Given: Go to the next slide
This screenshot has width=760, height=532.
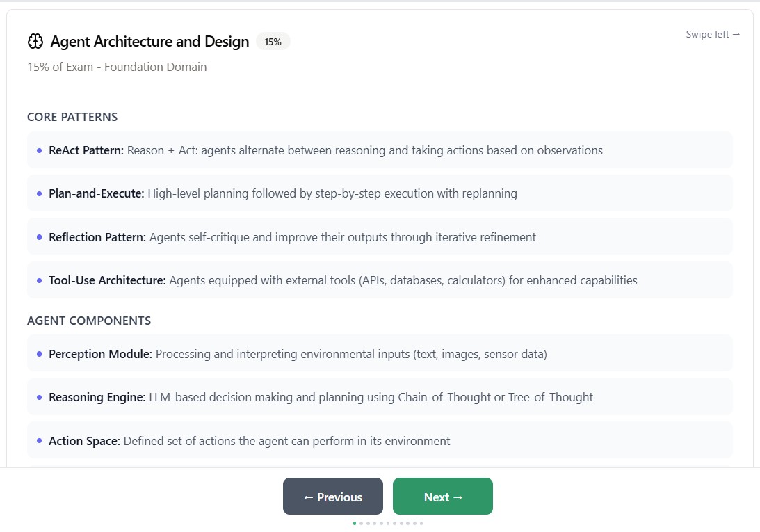Looking at the screenshot, I should tap(443, 497).
